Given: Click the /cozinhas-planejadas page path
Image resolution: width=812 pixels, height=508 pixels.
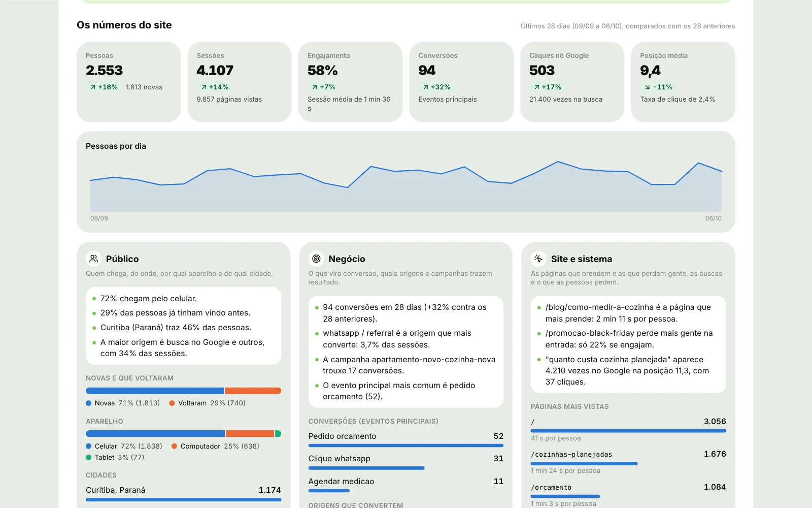Looking at the screenshot, I should [x=571, y=455].
